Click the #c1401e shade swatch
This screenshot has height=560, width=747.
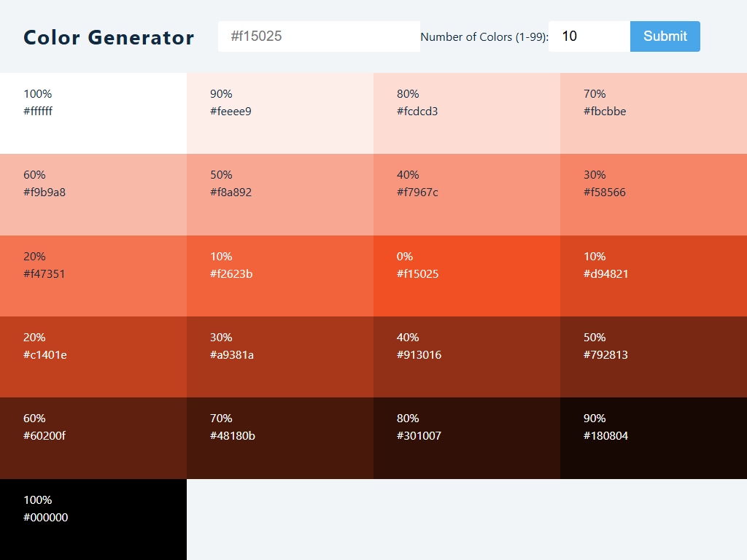[x=93, y=357]
